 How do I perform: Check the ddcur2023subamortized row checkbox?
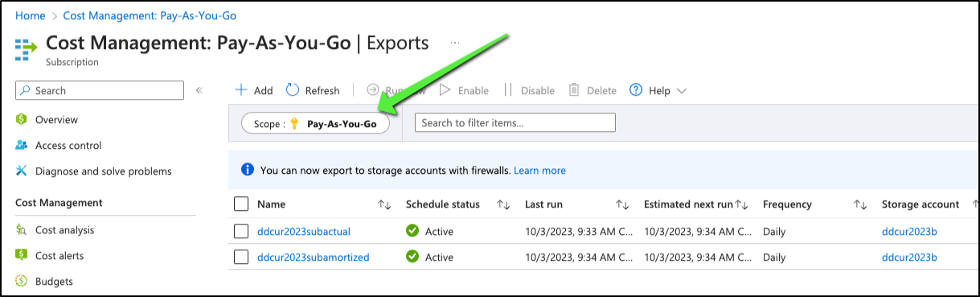[241, 257]
